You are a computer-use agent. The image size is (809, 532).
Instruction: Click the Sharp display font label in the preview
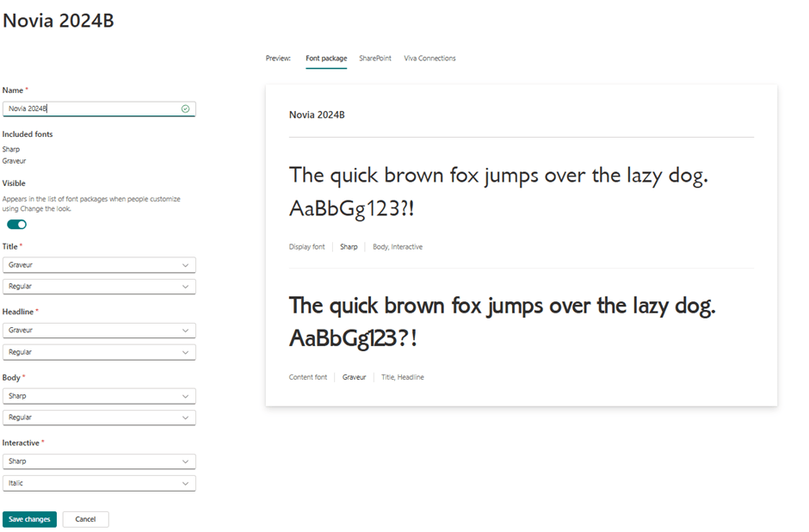point(349,246)
